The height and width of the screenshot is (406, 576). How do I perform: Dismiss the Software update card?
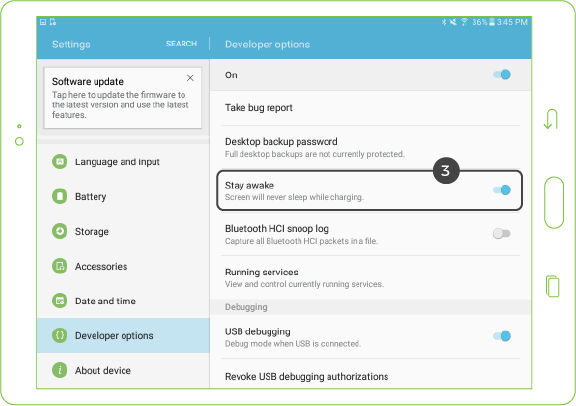click(190, 78)
